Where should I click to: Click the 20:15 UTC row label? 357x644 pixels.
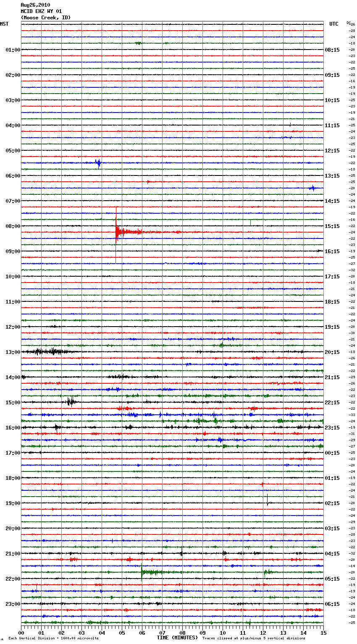pos(332,352)
